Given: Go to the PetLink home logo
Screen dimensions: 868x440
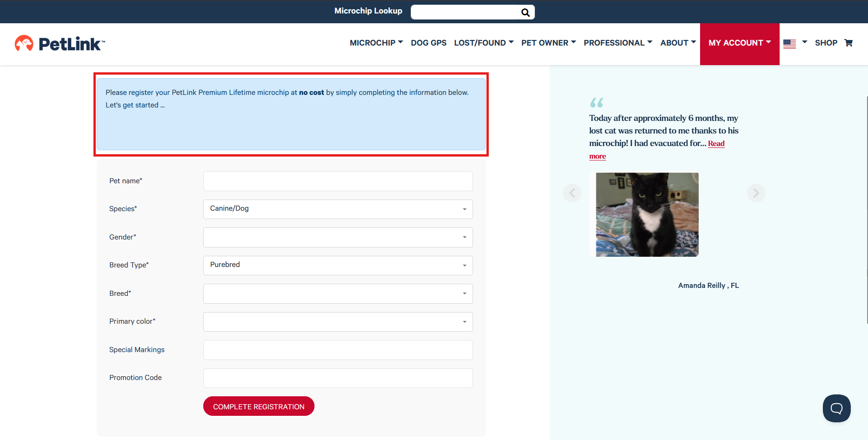Looking at the screenshot, I should (60, 44).
